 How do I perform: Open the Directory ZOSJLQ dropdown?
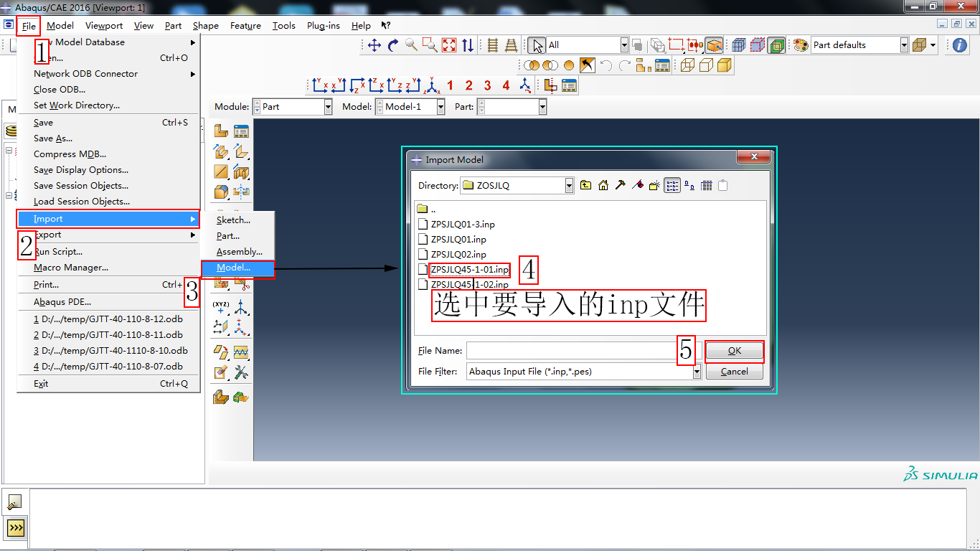click(x=569, y=185)
